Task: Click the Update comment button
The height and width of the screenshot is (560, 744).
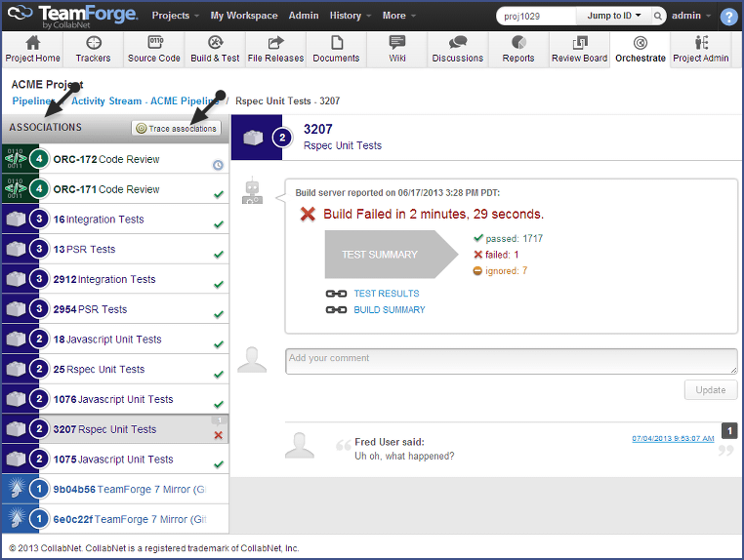Action: tap(710, 390)
